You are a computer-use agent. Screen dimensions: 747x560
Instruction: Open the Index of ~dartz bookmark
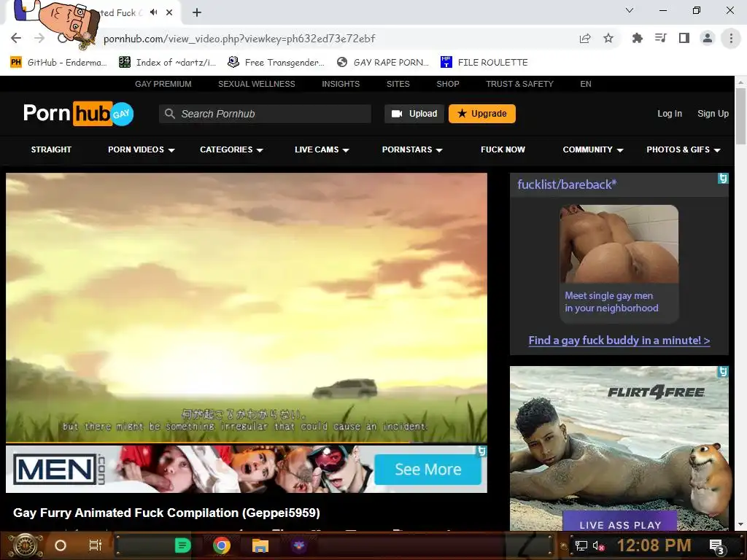coord(168,63)
